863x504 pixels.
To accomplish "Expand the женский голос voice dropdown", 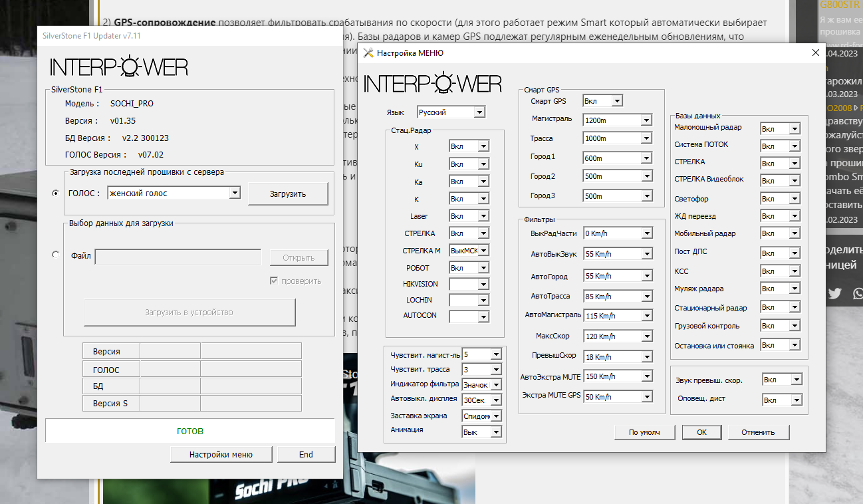I will [234, 193].
